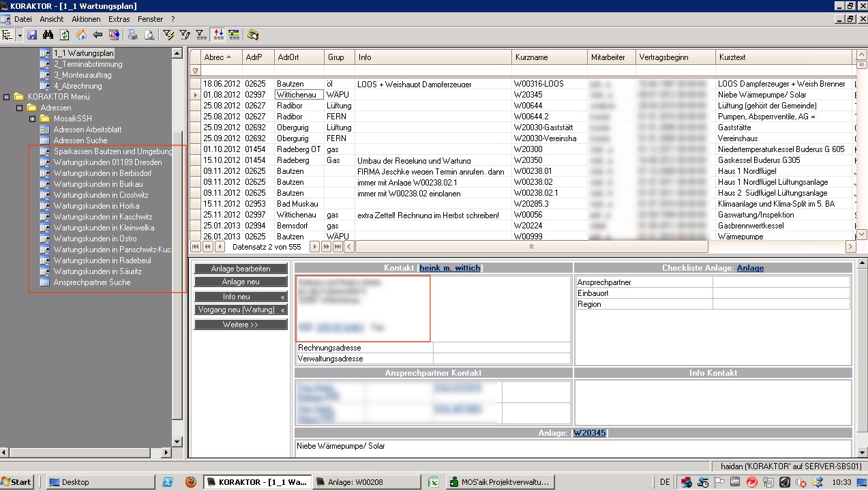Open the W20345 Anlage link
This screenshot has height=491, width=868.
tap(589, 433)
